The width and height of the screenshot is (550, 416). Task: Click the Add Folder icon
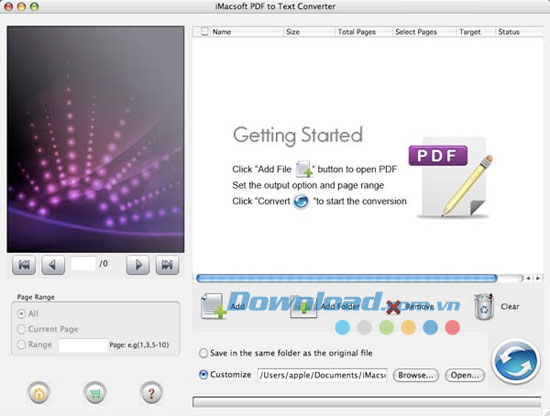click(x=304, y=307)
